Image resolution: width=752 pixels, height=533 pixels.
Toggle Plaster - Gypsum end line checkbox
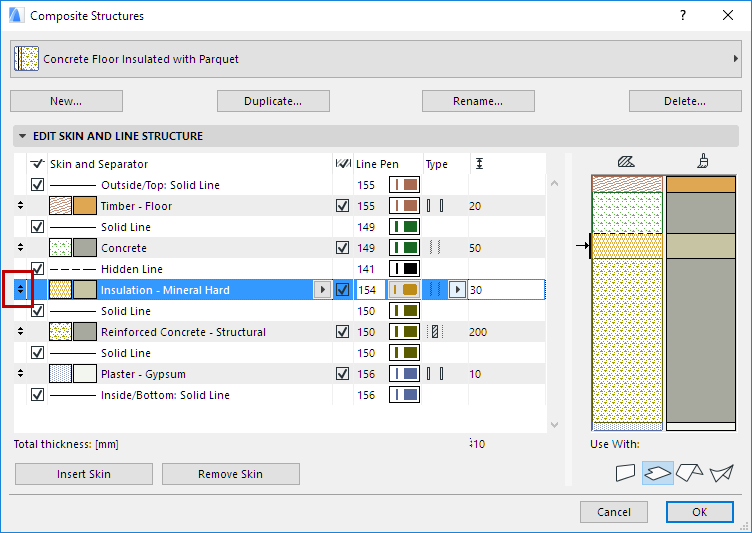click(x=342, y=374)
